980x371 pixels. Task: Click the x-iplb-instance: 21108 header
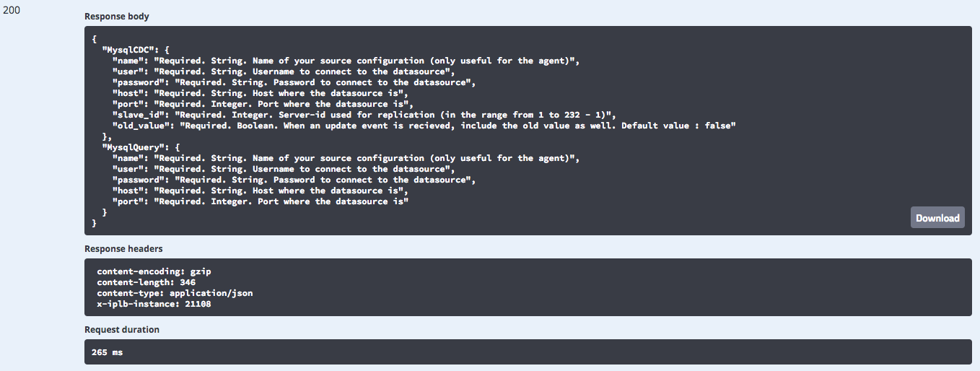[x=154, y=304]
